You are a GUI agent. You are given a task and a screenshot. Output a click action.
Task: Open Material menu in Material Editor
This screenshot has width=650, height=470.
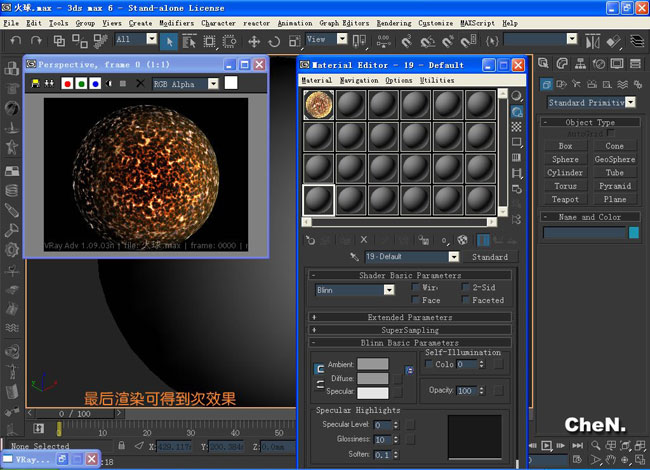pos(317,80)
